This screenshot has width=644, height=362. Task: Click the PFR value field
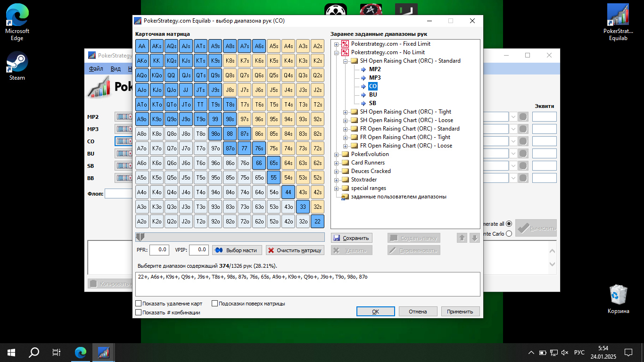pos(159,250)
